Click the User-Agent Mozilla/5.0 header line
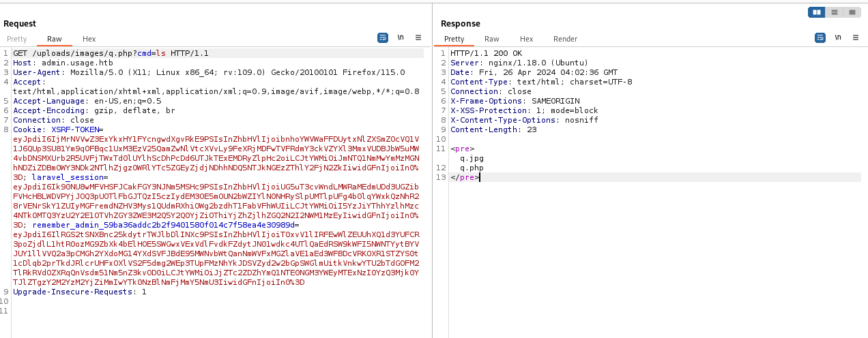 click(209, 72)
